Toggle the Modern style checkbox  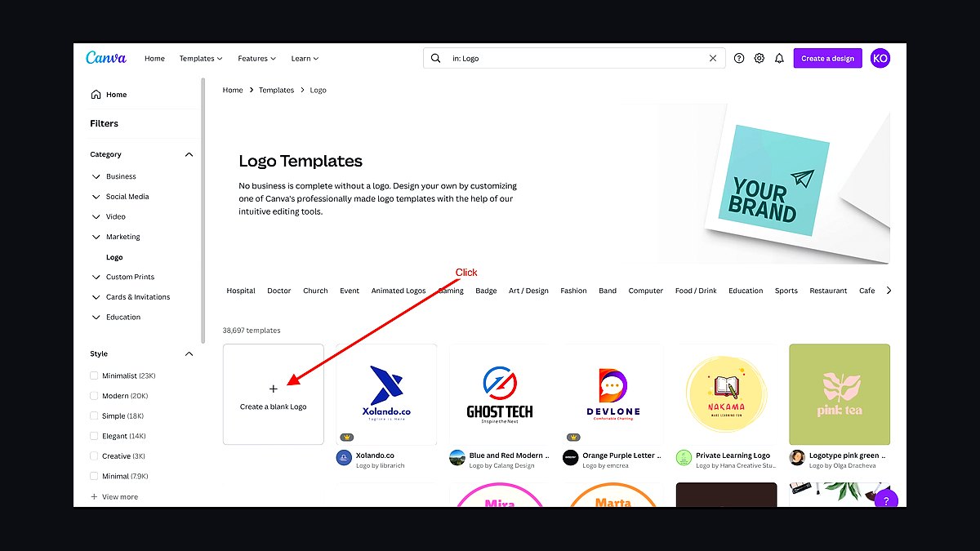tap(95, 396)
